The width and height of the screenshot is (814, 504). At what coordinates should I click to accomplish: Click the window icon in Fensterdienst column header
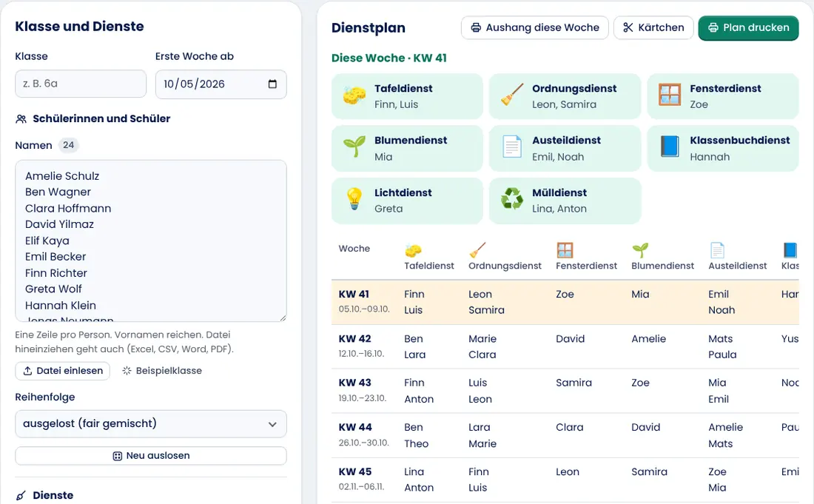(x=565, y=250)
